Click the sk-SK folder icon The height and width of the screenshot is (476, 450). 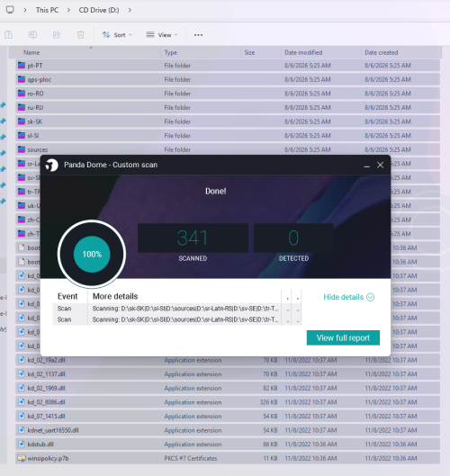point(22,121)
